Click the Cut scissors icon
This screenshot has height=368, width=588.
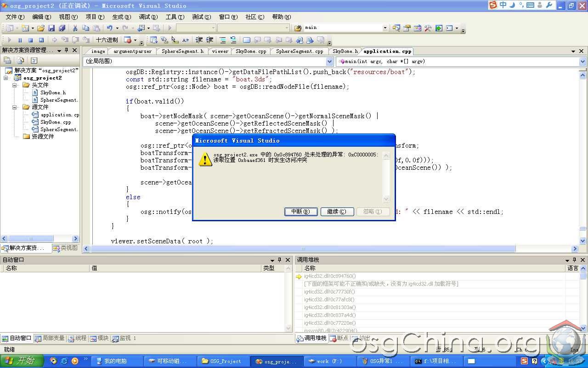[x=75, y=28]
